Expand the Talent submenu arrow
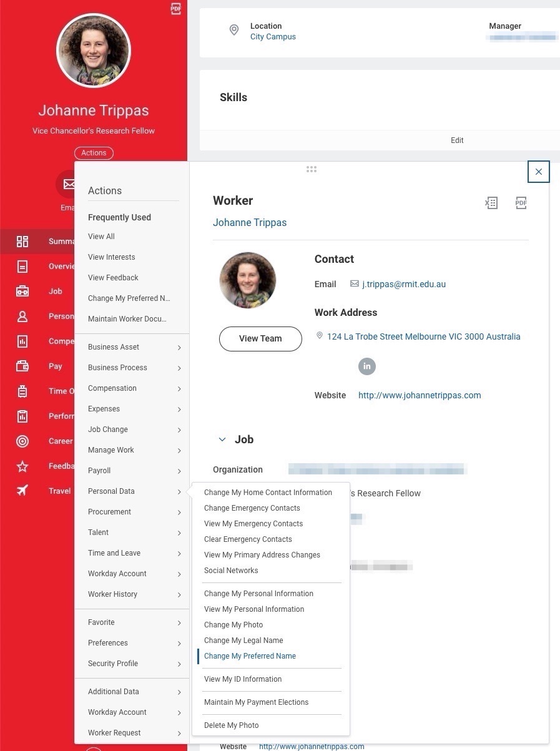The image size is (560, 751). tap(179, 533)
